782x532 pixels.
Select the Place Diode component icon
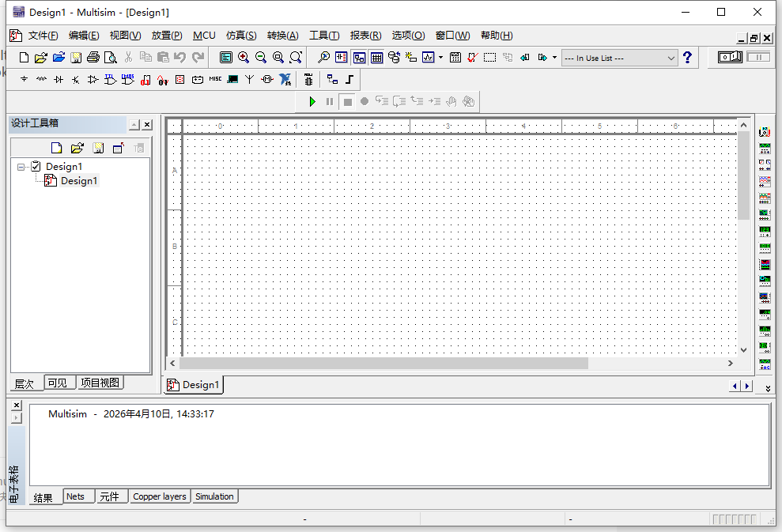pyautogui.click(x=58, y=79)
